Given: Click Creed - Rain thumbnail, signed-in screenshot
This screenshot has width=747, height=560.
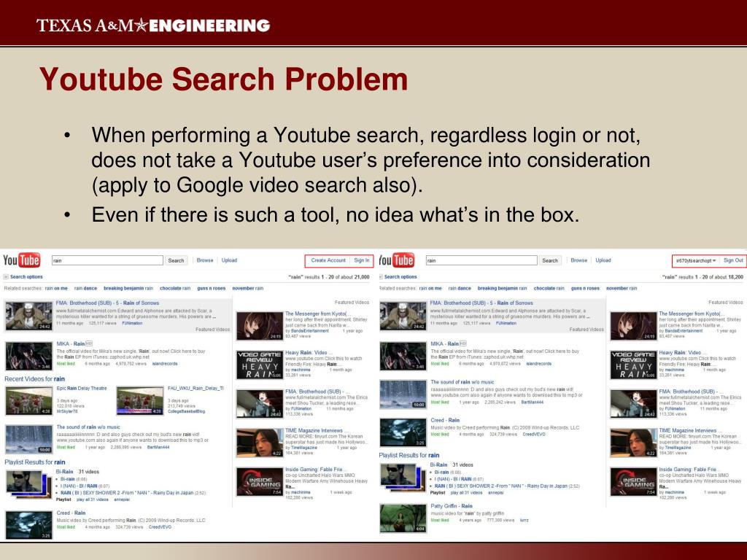Looking at the screenshot, I should point(403,433).
